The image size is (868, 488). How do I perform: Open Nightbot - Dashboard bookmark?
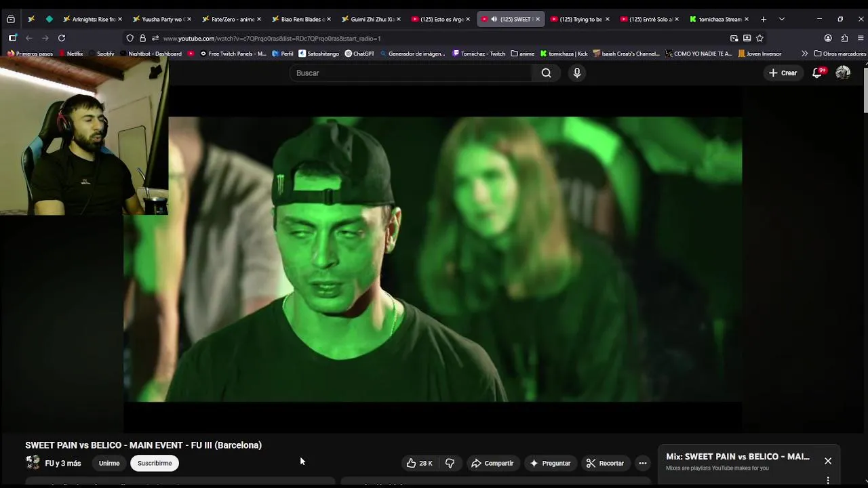[x=151, y=54]
